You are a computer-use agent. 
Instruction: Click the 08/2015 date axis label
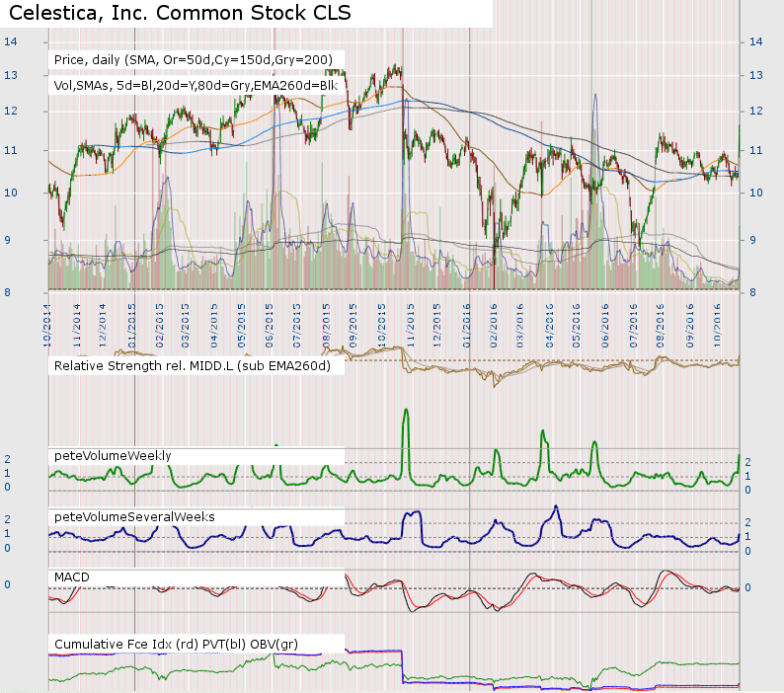pos(326,326)
